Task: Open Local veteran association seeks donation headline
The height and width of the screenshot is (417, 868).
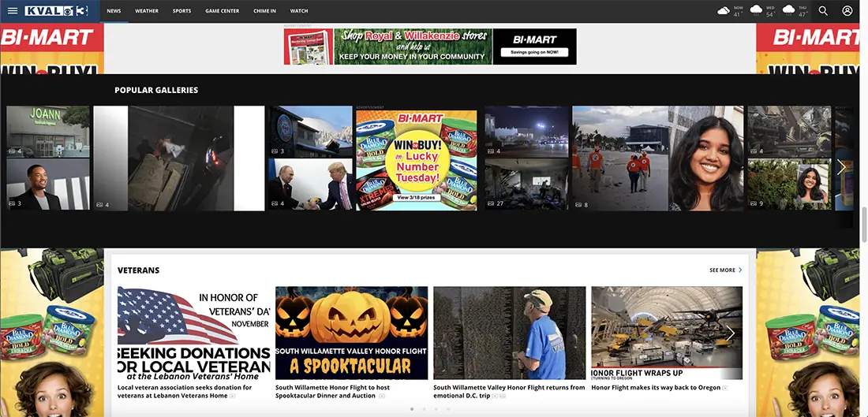Action: (185, 392)
